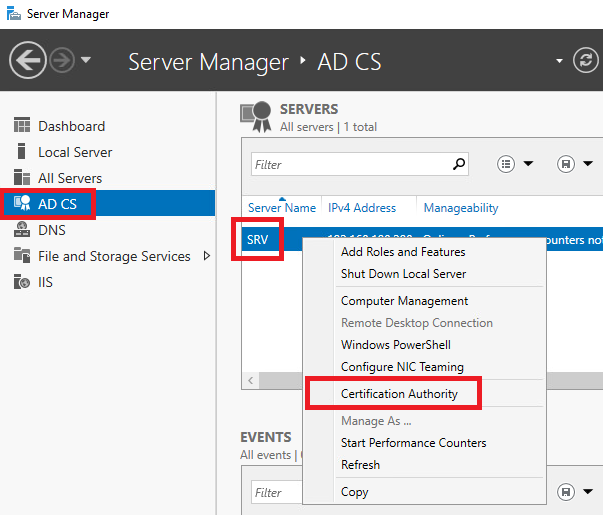Click the Dashboard icon in sidebar
This screenshot has height=515, width=603.
pyautogui.click(x=22, y=125)
